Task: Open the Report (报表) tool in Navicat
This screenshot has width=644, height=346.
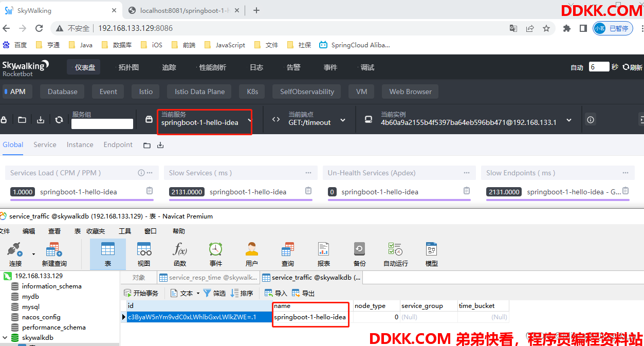Action: [324, 254]
